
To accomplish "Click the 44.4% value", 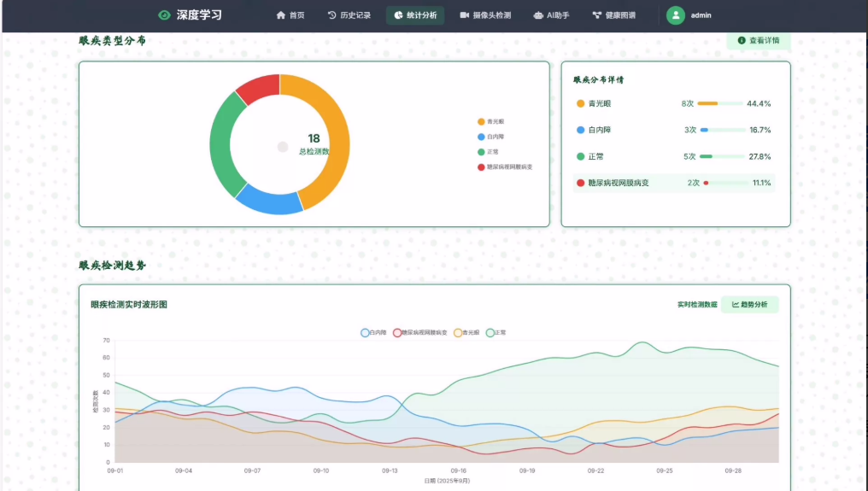I will [759, 103].
